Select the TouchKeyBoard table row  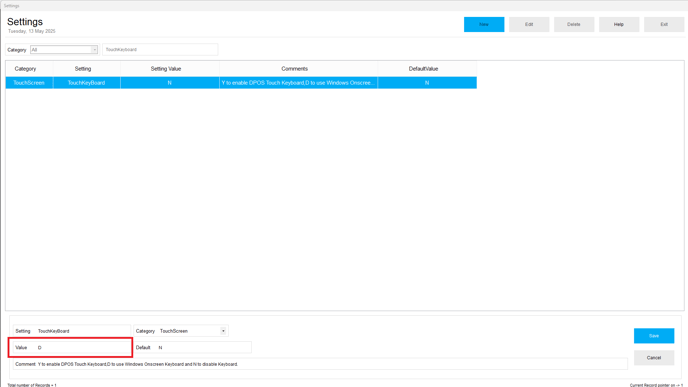(x=241, y=82)
